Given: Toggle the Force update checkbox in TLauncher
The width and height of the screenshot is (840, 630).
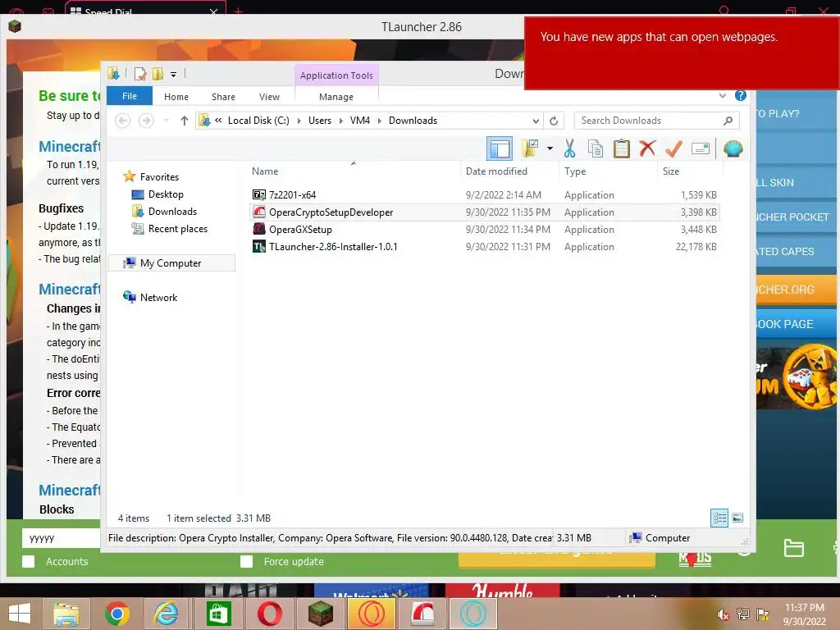Looking at the screenshot, I should coord(246,561).
